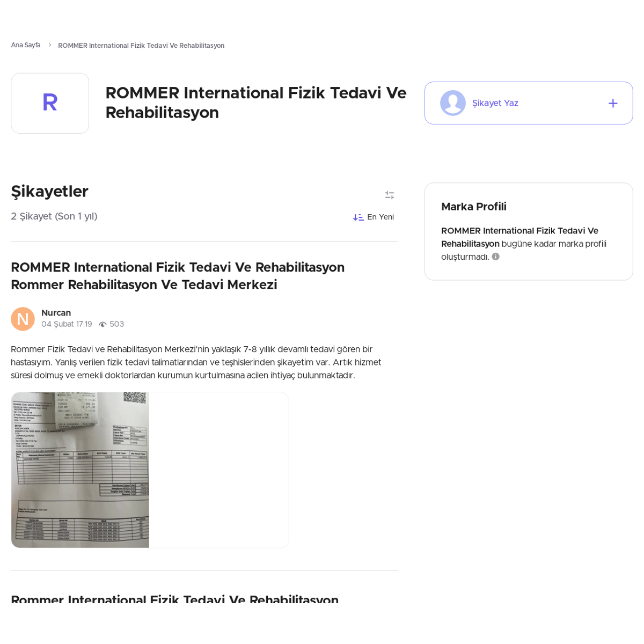Click the 'bugüne kadar marka profili oluşturmadı' text

click(524, 250)
